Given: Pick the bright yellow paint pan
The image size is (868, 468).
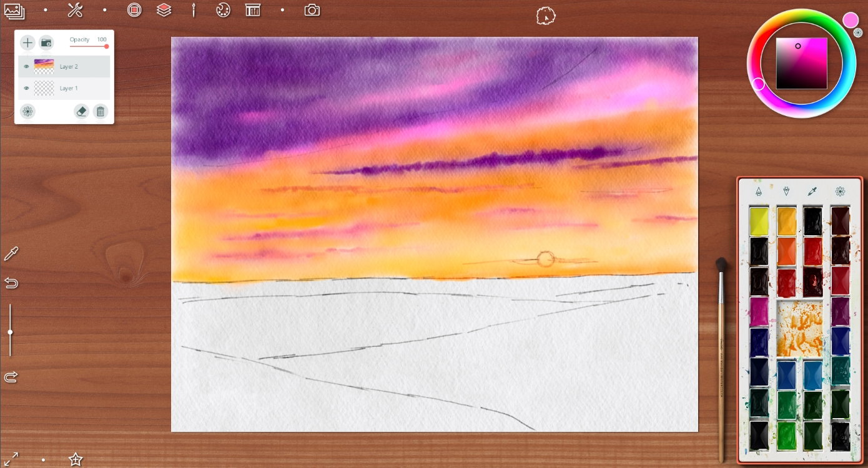Looking at the screenshot, I should (759, 222).
